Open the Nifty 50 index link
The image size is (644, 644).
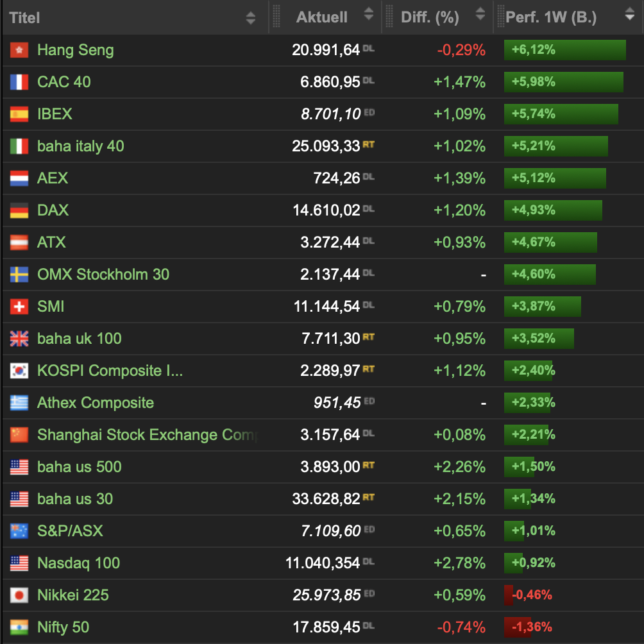64,627
